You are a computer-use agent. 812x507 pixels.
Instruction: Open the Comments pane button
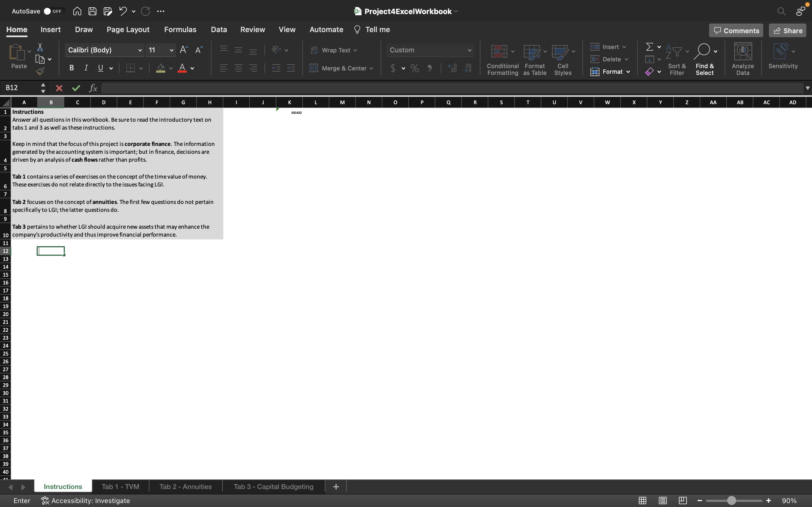pyautogui.click(x=736, y=30)
